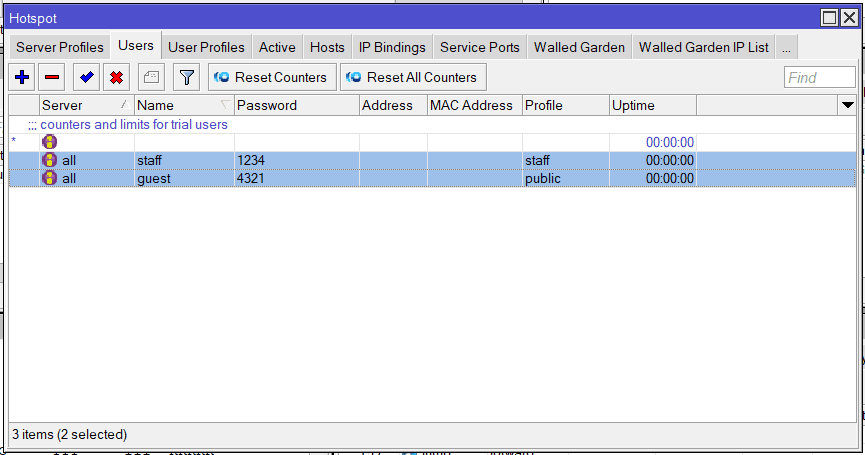Click the staff user row icon
The width and height of the screenshot is (865, 455).
point(50,160)
